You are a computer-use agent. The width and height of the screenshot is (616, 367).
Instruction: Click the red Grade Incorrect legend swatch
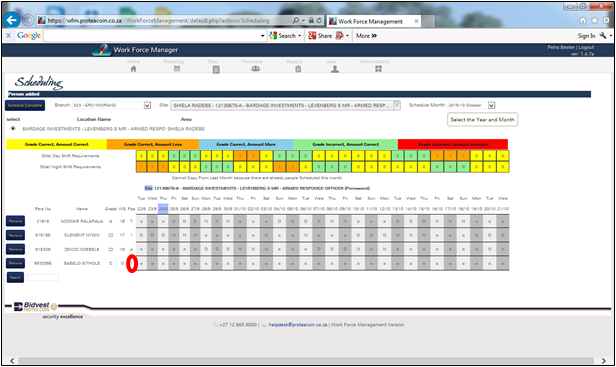453,144
